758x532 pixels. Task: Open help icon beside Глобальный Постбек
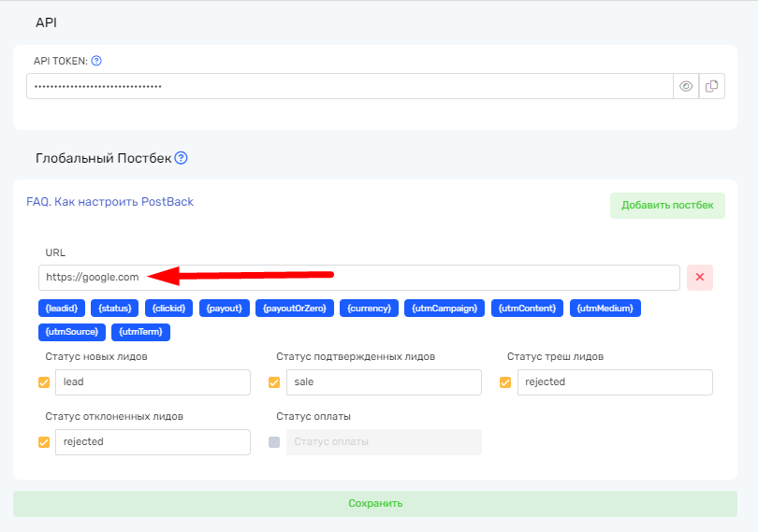tap(182, 158)
